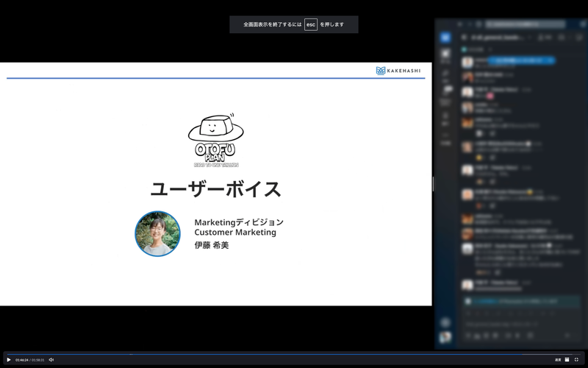Click the KAKEHASHI logo on the slide
The width and height of the screenshot is (588, 368).
click(x=398, y=71)
